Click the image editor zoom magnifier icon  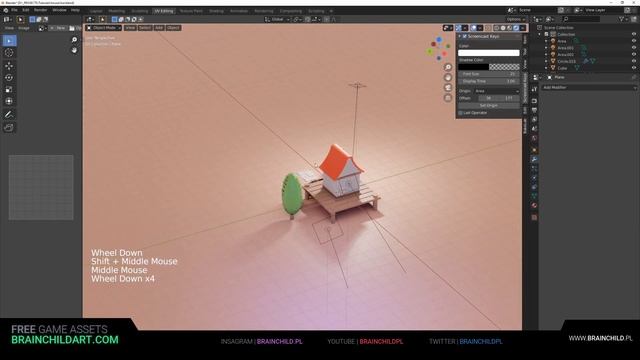tap(74, 40)
